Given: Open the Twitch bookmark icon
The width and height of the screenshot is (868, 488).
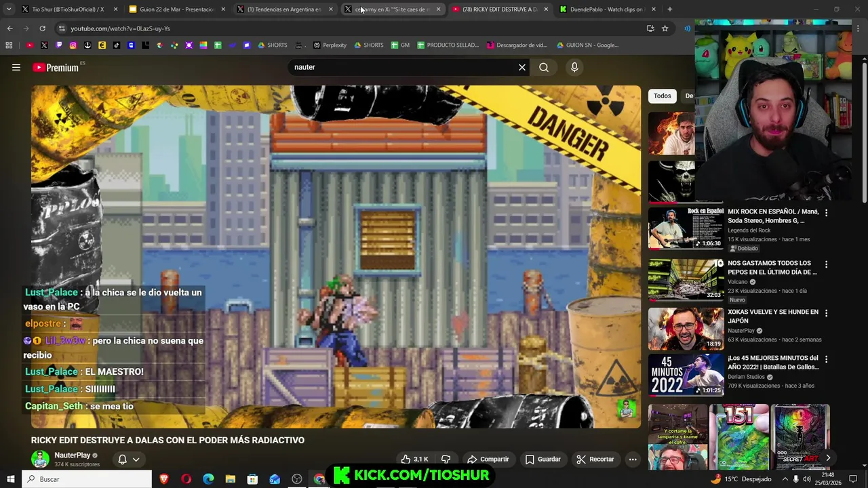Looking at the screenshot, I should click(59, 45).
